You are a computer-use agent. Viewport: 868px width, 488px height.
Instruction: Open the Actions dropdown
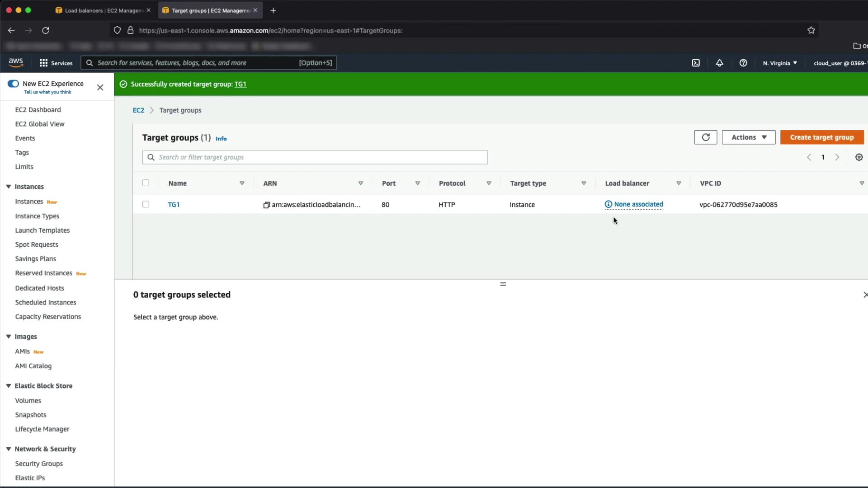(x=748, y=137)
